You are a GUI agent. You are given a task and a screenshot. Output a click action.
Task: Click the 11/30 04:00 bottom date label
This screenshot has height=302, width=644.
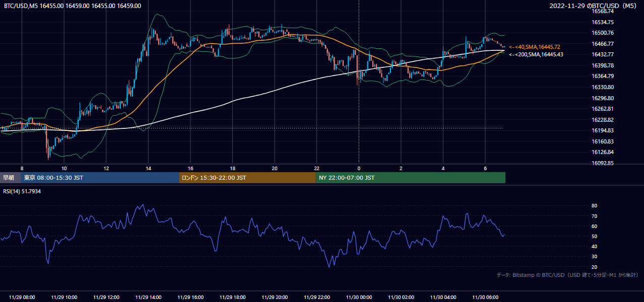pos(443,297)
